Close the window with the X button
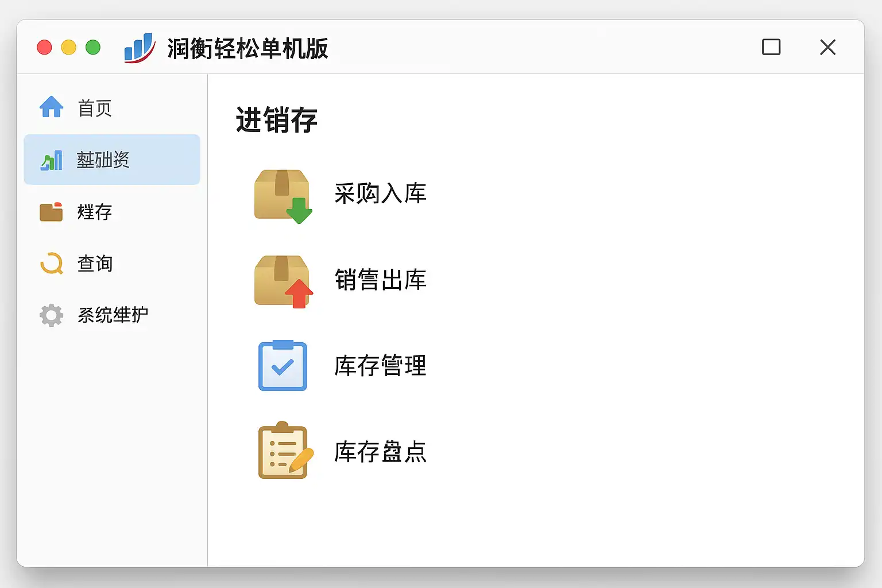Image resolution: width=882 pixels, height=588 pixels. coord(827,47)
